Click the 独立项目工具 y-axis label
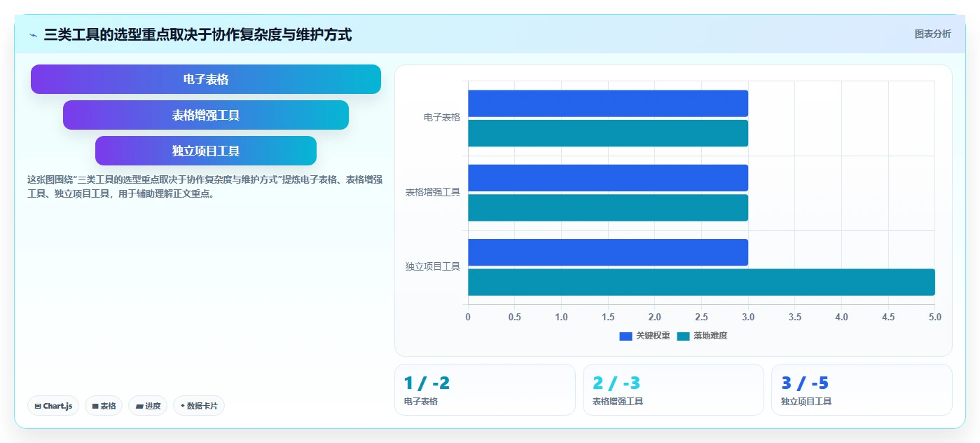The image size is (980, 443). [x=433, y=266]
